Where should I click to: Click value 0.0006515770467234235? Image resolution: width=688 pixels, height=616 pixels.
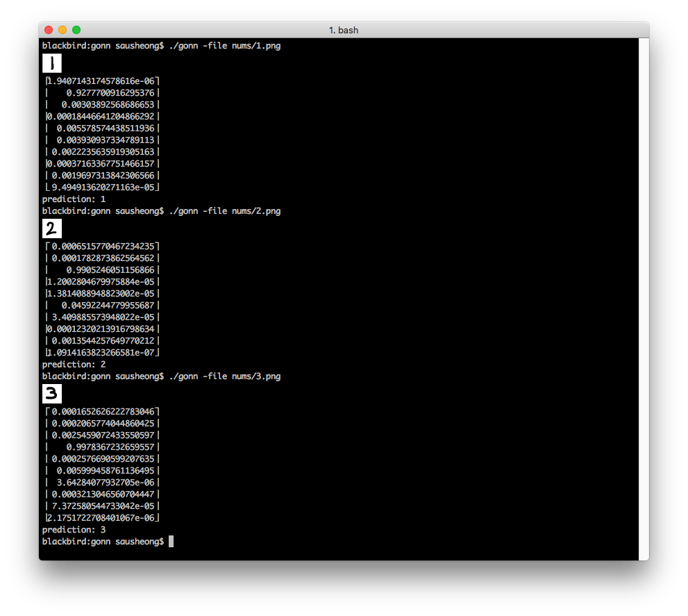[x=103, y=247]
